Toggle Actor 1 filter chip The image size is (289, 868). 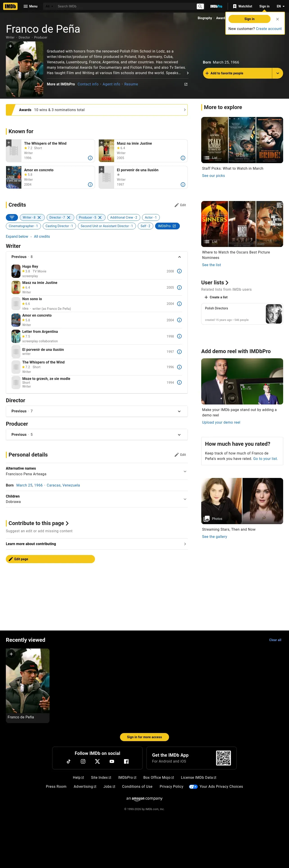151,217
